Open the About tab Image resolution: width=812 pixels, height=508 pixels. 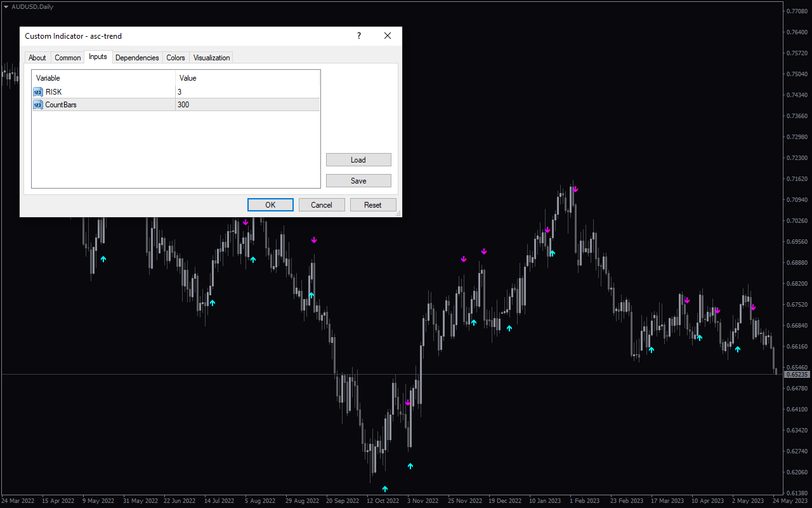(37, 58)
